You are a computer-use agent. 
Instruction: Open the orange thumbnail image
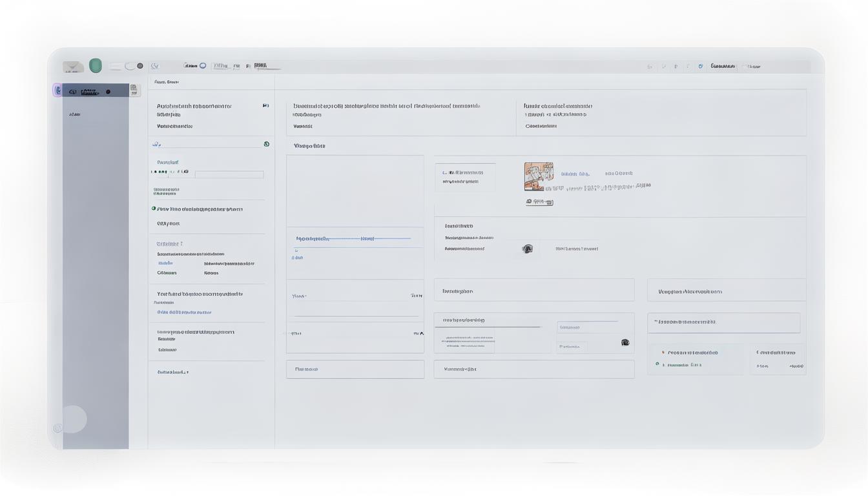click(538, 176)
